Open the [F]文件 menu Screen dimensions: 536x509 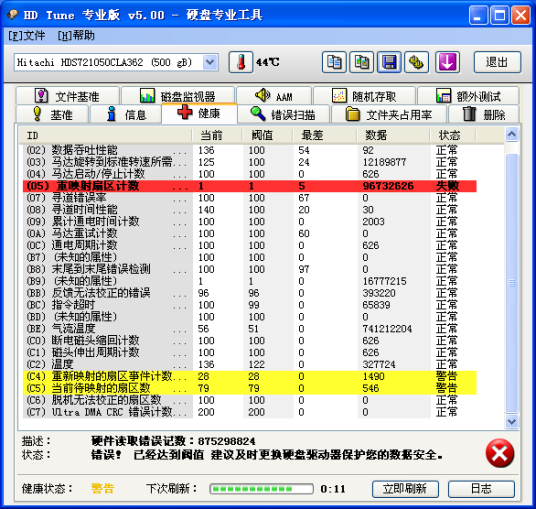click(26, 36)
